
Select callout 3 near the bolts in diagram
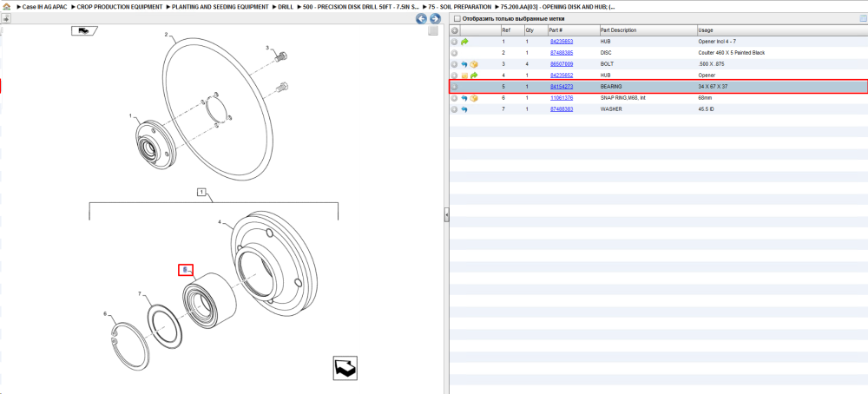pyautogui.click(x=267, y=48)
